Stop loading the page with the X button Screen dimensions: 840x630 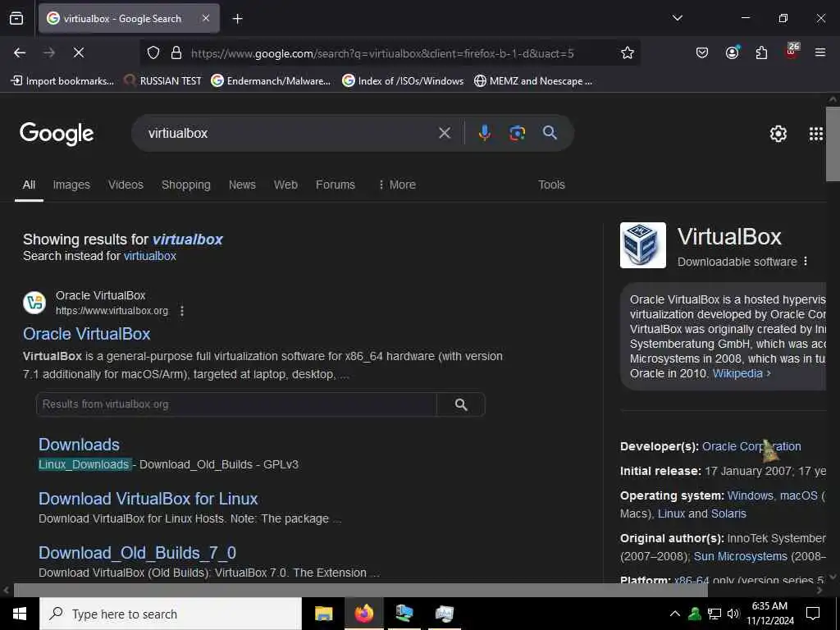[x=78, y=52]
